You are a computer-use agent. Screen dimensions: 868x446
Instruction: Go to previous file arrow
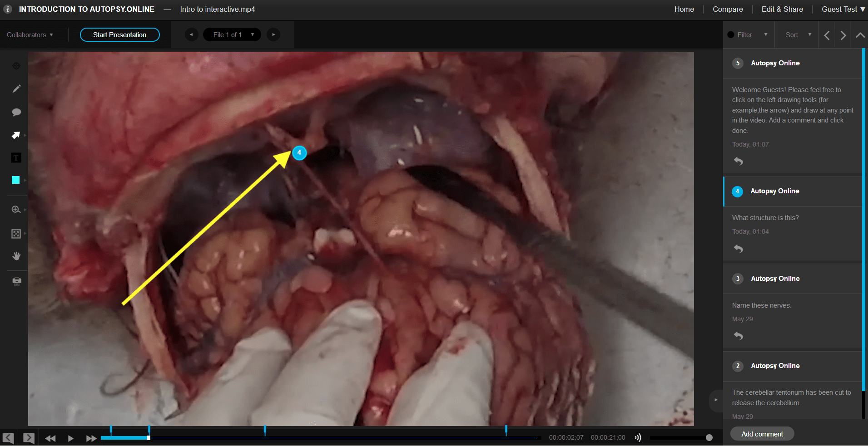(x=191, y=34)
